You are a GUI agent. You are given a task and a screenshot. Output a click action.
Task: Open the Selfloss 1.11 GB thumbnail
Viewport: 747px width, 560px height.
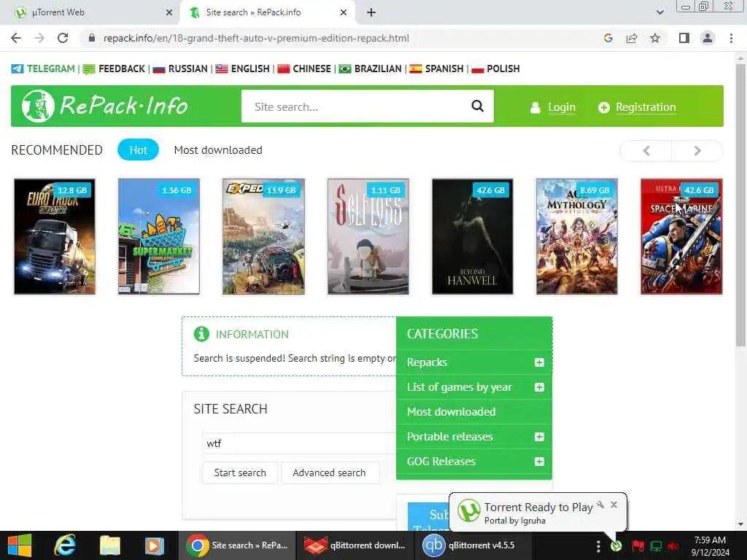(x=368, y=237)
